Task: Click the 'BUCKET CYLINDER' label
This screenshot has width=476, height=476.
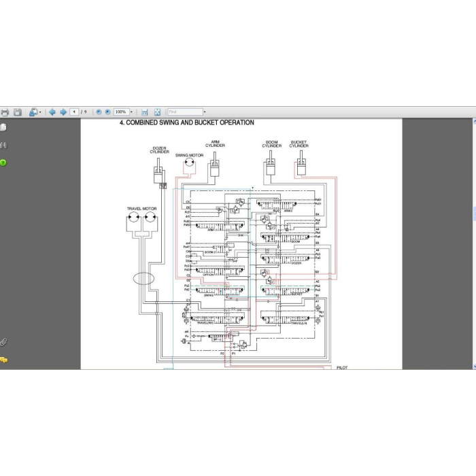Action: (x=299, y=144)
